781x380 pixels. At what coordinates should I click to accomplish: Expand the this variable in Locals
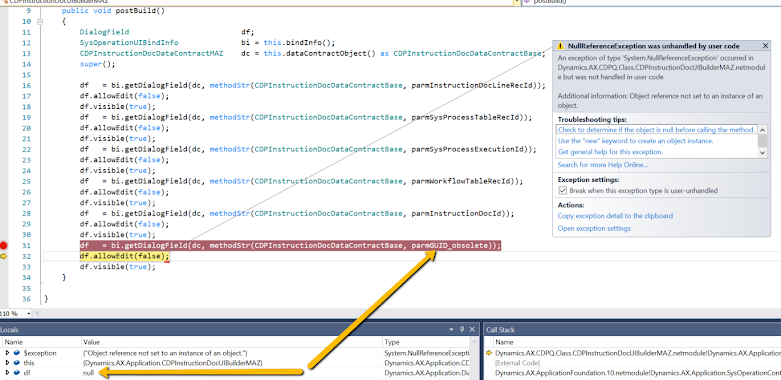[7, 363]
